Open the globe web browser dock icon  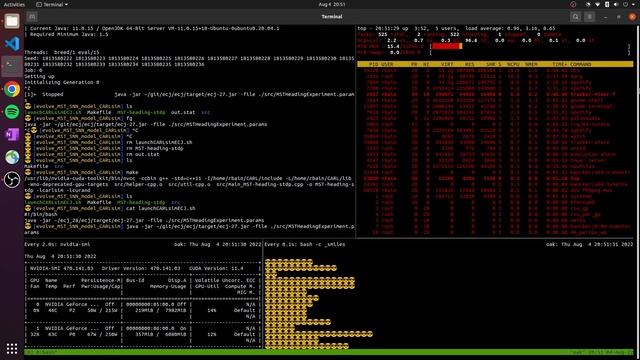click(x=12, y=157)
